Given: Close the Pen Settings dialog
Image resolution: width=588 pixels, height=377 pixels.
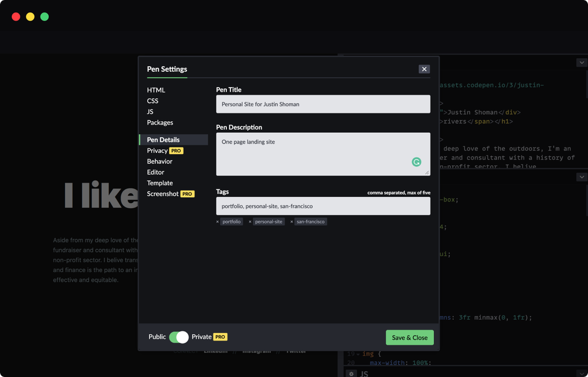Looking at the screenshot, I should (x=424, y=69).
